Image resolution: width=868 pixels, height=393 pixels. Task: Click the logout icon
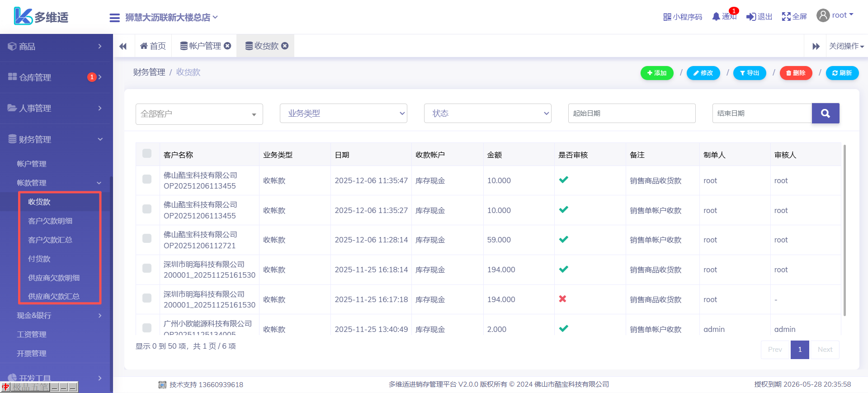coord(751,17)
